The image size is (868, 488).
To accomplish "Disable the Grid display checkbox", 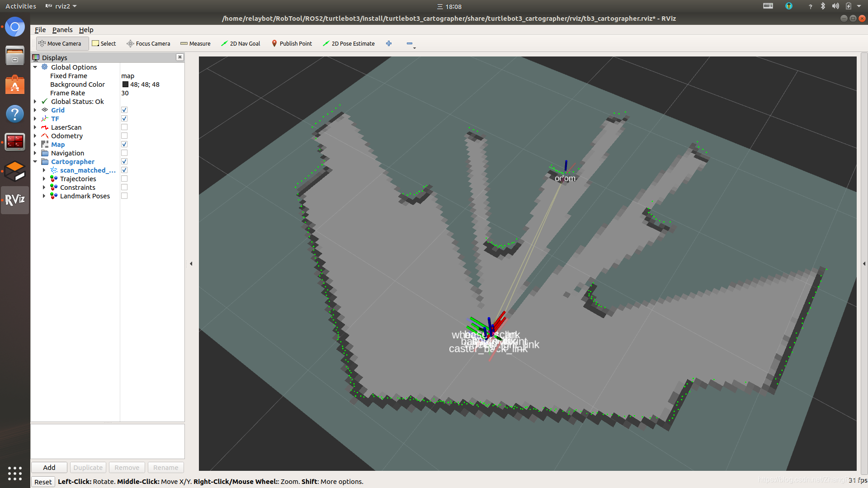I will click(x=124, y=110).
